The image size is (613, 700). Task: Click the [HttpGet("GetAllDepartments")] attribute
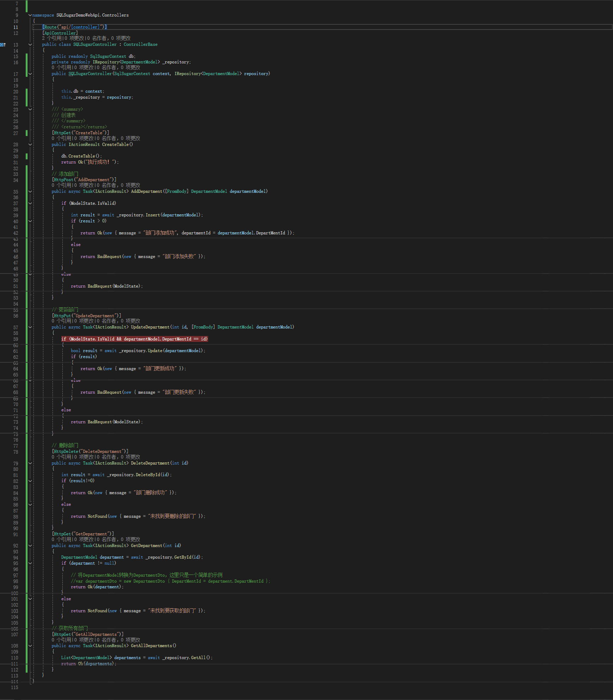pos(88,634)
